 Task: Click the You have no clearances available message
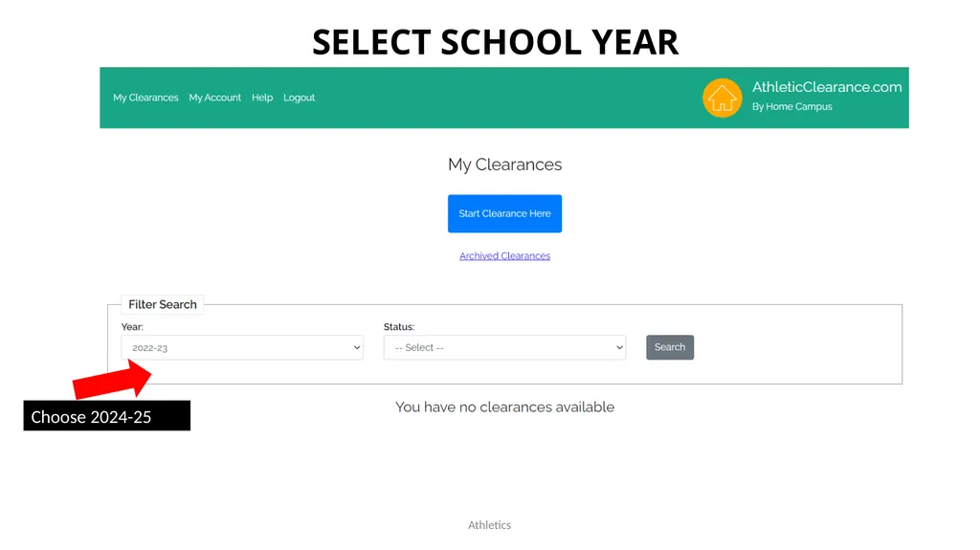coord(504,407)
